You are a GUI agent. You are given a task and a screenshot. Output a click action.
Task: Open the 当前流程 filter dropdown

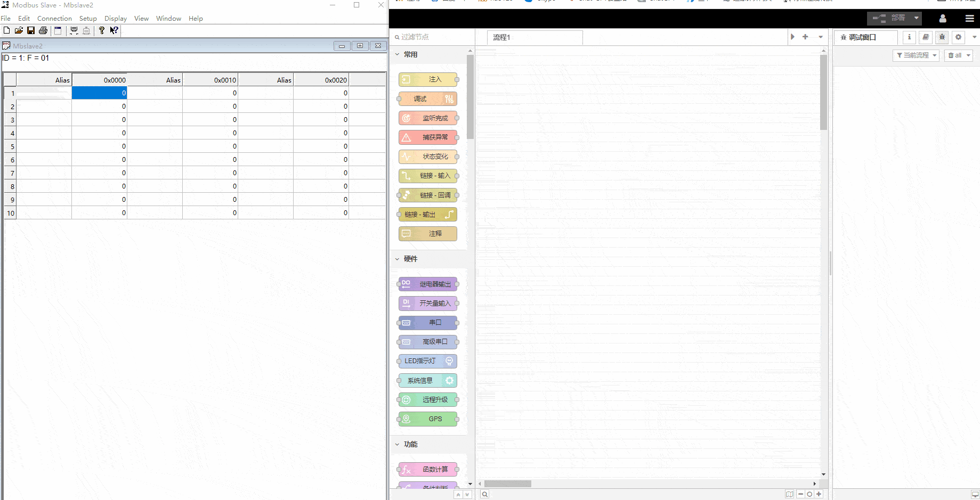tap(916, 55)
